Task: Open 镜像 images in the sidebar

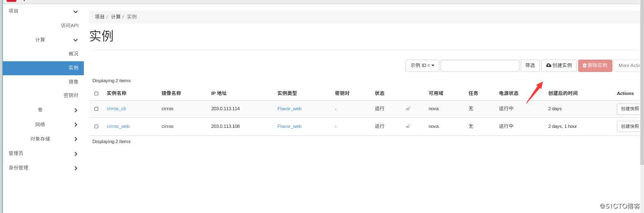Action: click(x=73, y=82)
